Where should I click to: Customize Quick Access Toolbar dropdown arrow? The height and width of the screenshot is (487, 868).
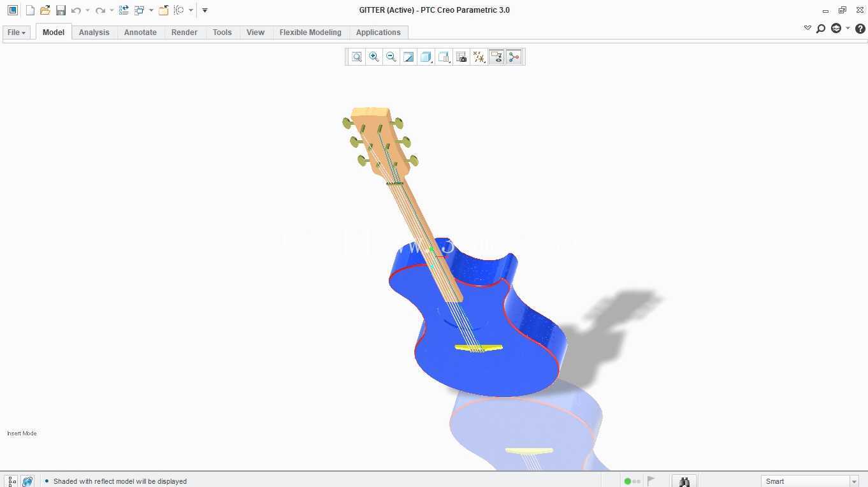pos(205,10)
